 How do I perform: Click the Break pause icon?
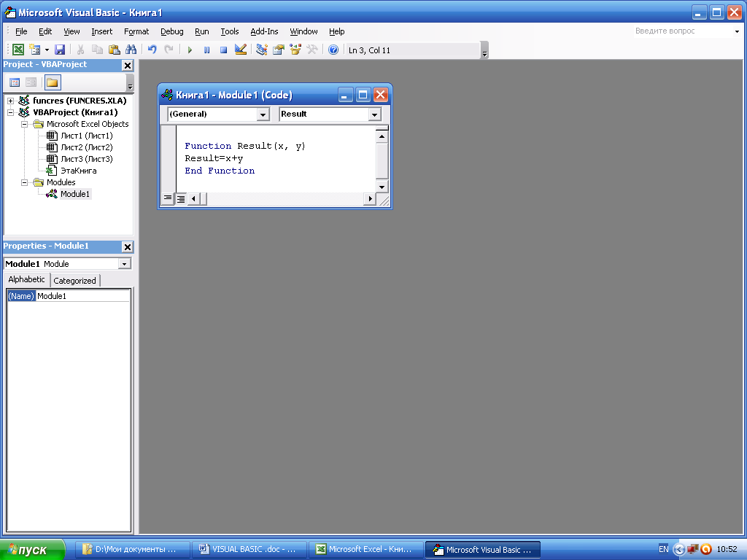[x=206, y=50]
